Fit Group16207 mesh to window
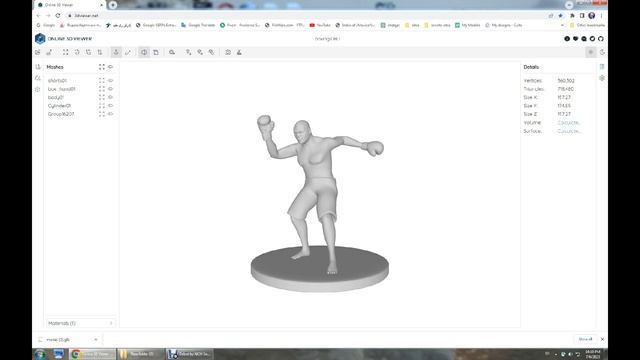Image resolution: width=640 pixels, height=360 pixels. pyautogui.click(x=102, y=114)
